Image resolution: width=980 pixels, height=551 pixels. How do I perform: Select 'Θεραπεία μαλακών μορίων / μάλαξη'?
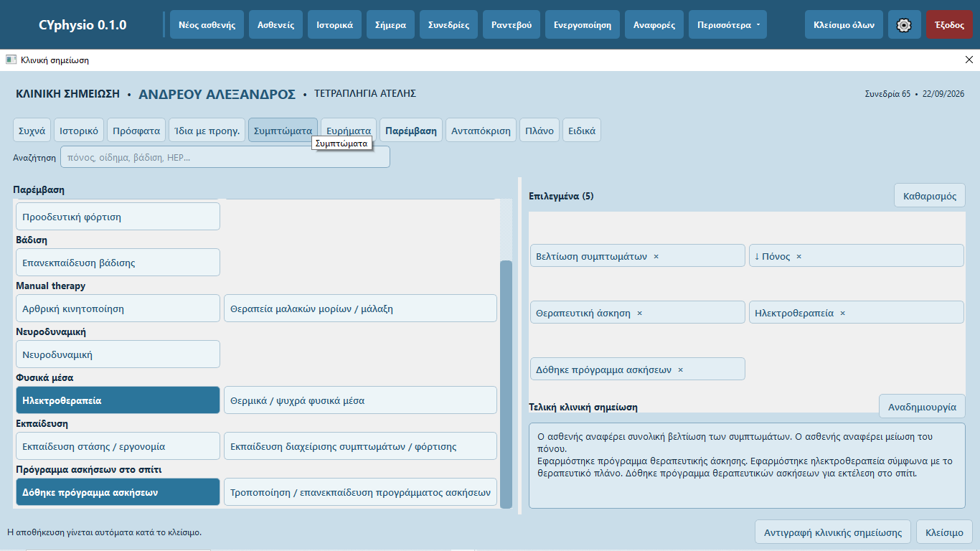point(360,309)
